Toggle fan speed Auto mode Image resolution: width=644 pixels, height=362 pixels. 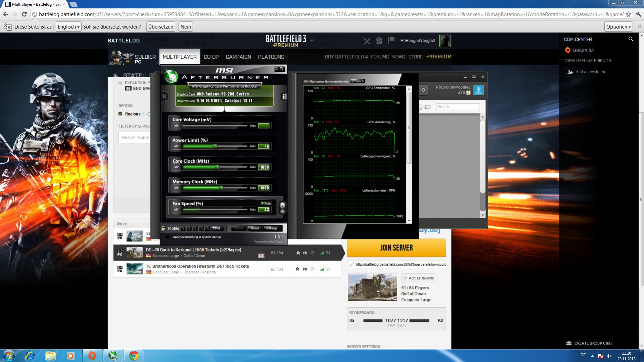[x=266, y=203]
